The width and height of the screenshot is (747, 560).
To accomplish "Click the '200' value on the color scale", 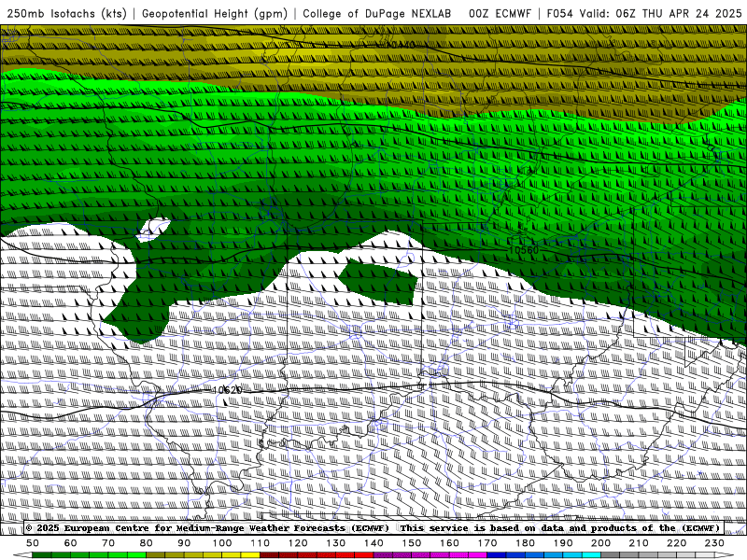I will tap(600, 543).
